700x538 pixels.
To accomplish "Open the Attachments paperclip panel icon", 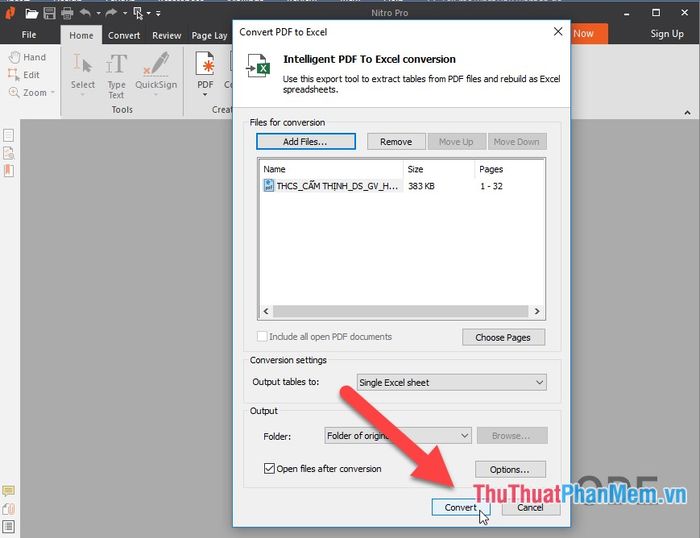I will [x=8, y=509].
